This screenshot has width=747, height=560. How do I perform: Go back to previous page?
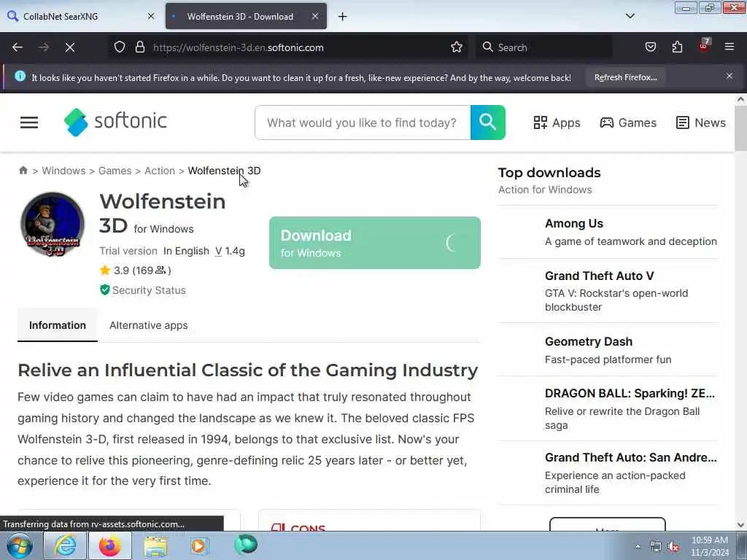pyautogui.click(x=18, y=47)
